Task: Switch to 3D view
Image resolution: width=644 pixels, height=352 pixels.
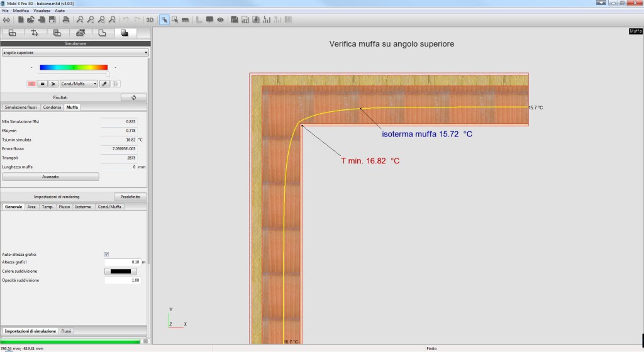Action: click(150, 19)
